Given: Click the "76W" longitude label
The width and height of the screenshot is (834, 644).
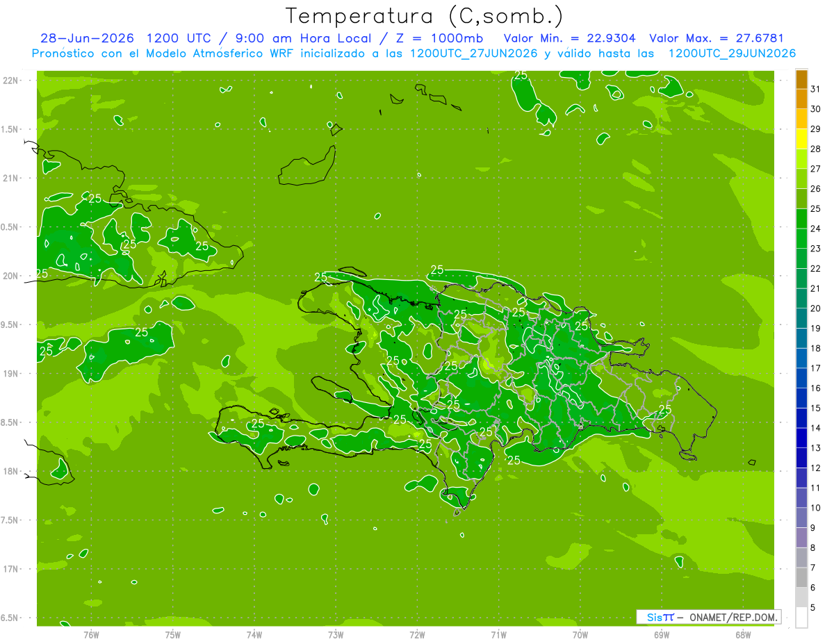Looking at the screenshot, I should coord(91,634).
